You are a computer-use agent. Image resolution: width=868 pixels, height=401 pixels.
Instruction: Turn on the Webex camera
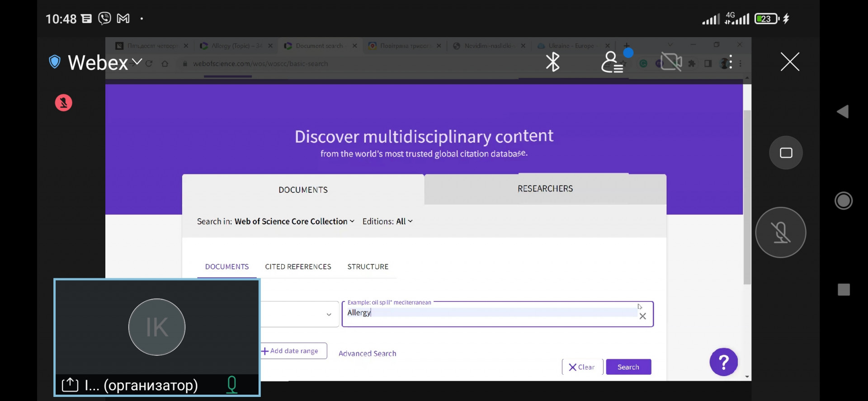(x=671, y=62)
